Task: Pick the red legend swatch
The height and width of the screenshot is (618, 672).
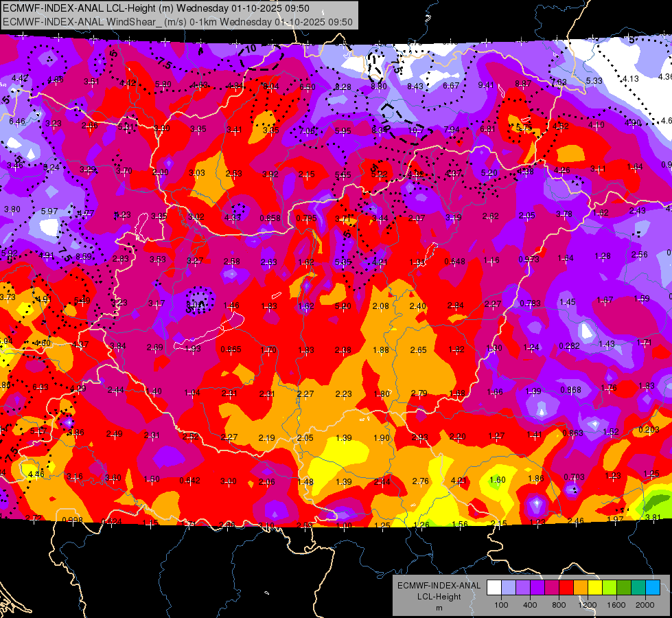Action: (x=566, y=587)
